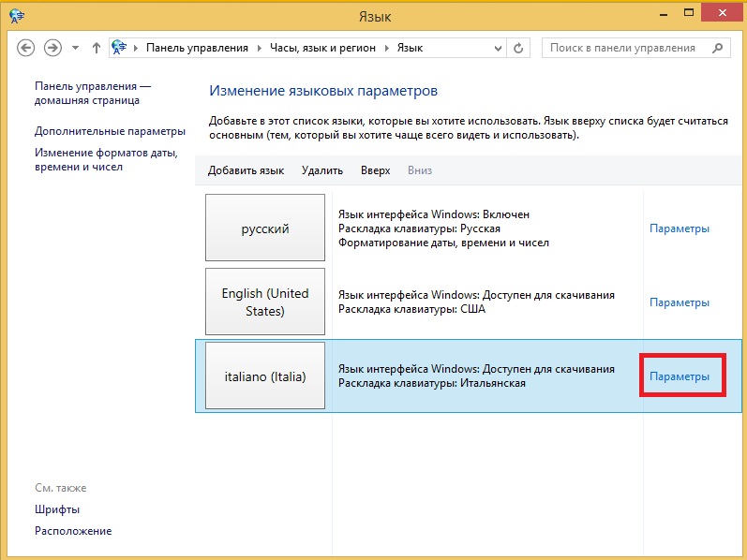Close the Язык window

click(723, 13)
